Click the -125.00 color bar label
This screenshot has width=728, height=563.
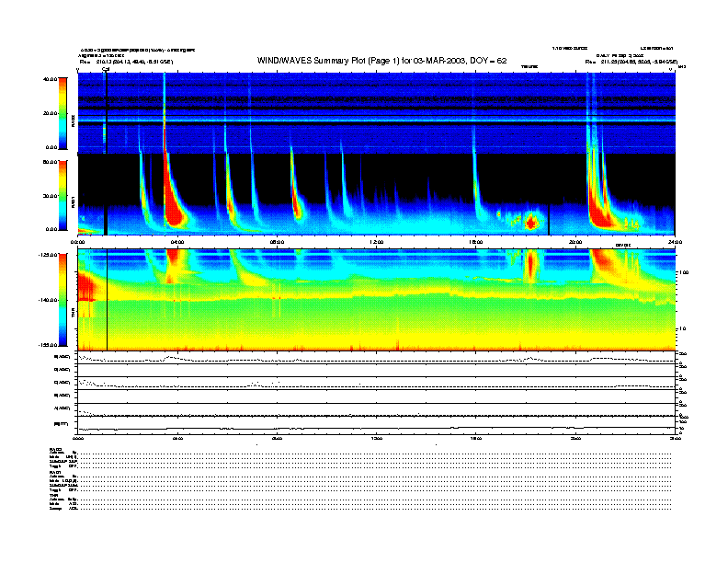[x=48, y=255]
